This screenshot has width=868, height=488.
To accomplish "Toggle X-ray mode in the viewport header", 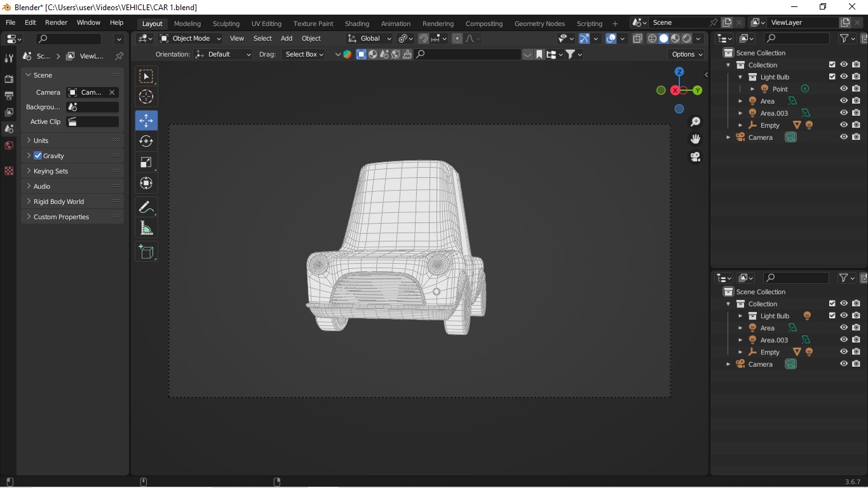I will click(x=637, y=39).
